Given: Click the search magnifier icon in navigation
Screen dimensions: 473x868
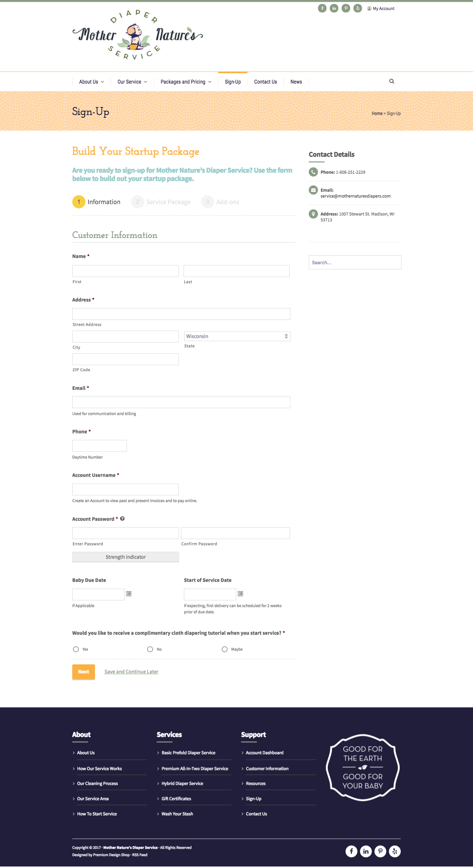Looking at the screenshot, I should pyautogui.click(x=392, y=82).
